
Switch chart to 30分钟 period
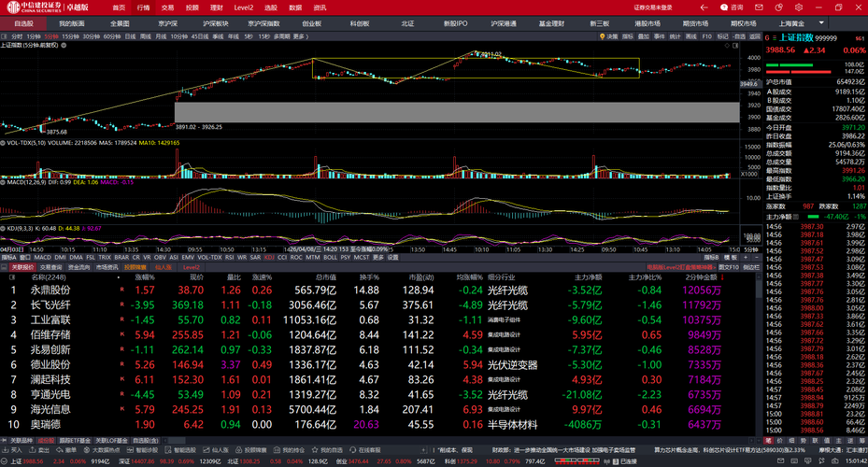point(91,36)
